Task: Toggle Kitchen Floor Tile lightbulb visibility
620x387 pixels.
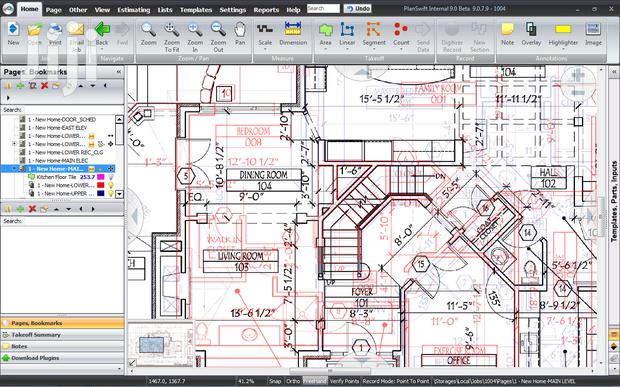Action: point(111,177)
